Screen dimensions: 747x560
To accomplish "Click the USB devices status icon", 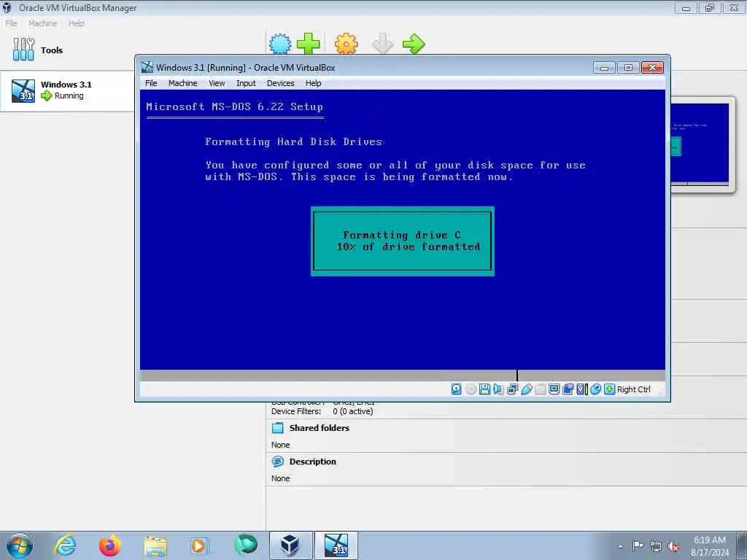I will (527, 389).
